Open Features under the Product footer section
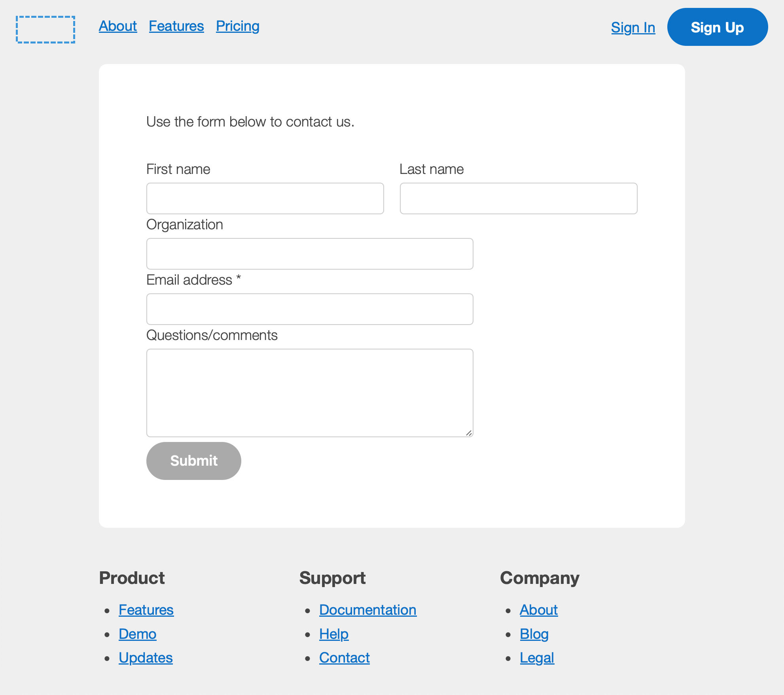The height and width of the screenshot is (695, 784). click(146, 610)
